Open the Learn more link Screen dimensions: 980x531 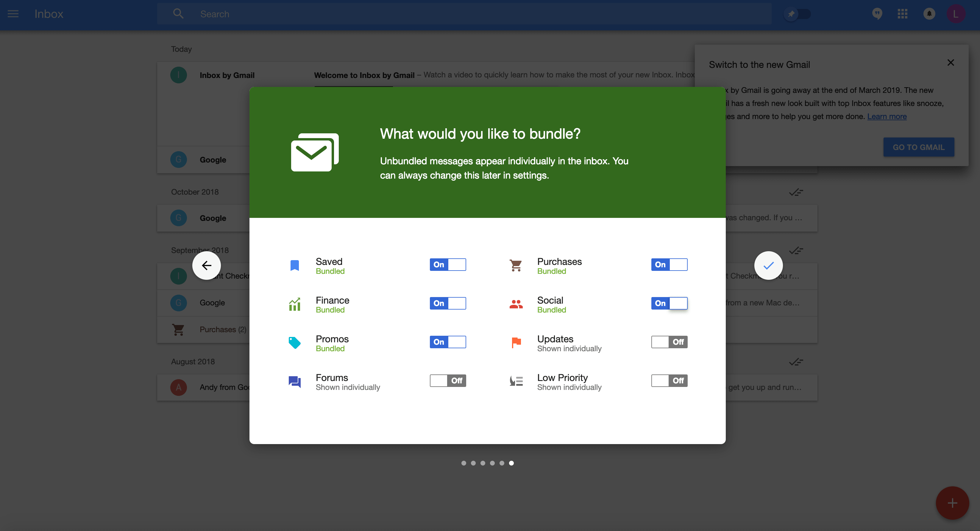[887, 116]
